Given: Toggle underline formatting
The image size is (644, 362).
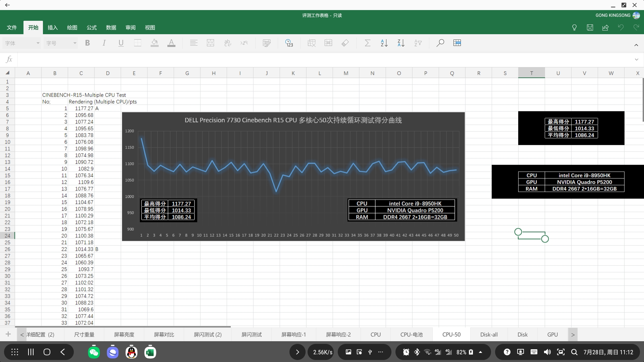Looking at the screenshot, I should click(121, 43).
